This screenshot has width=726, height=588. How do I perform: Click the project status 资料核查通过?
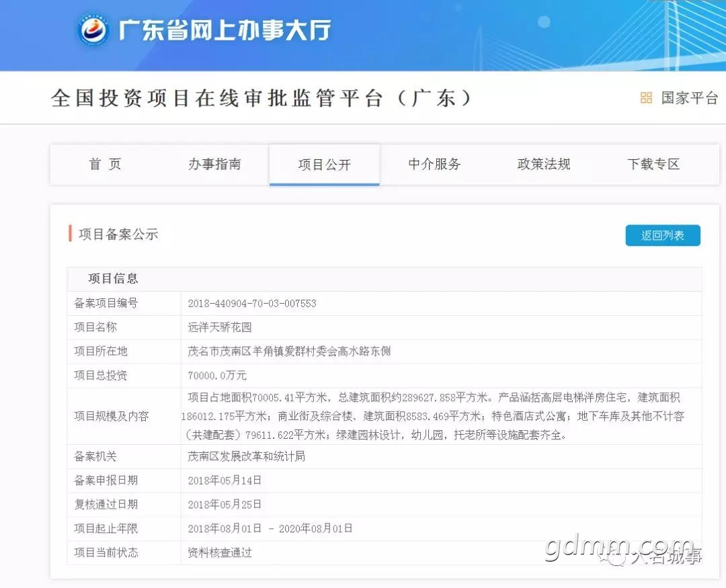pyautogui.click(x=220, y=552)
